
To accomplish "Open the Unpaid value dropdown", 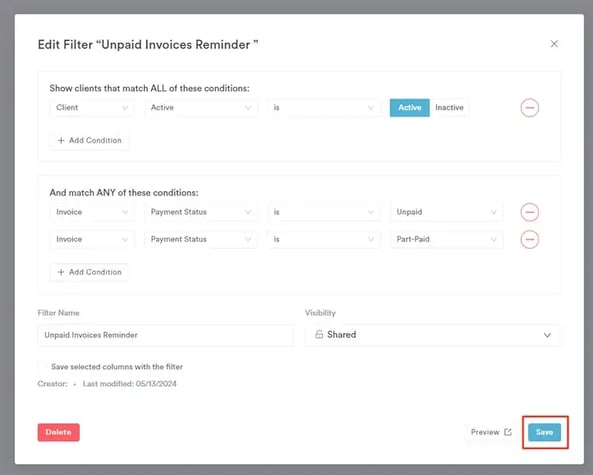I will point(446,212).
